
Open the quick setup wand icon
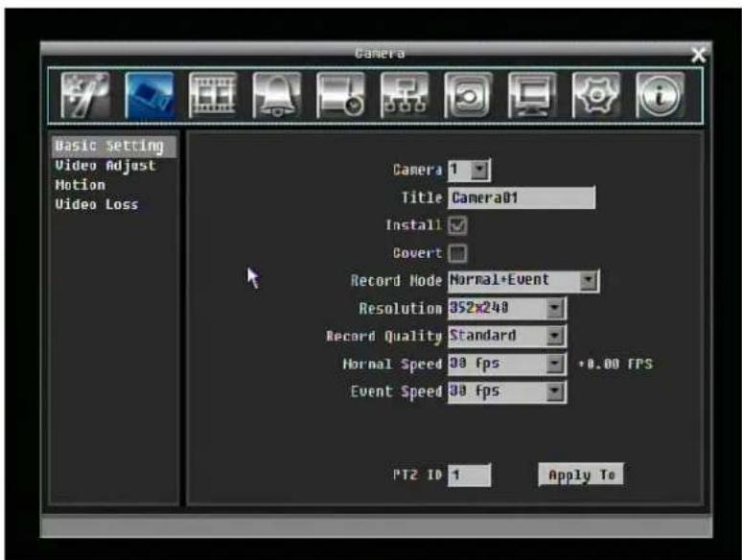(85, 95)
